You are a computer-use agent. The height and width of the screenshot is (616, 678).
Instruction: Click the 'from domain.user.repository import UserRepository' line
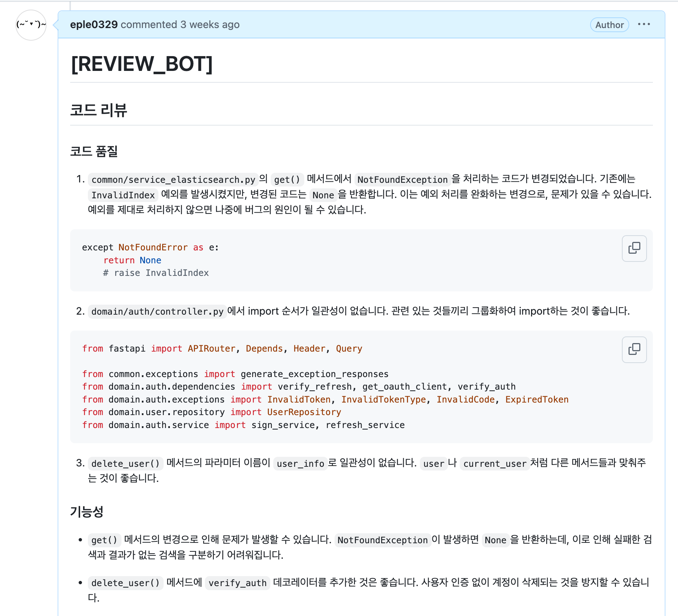pyautogui.click(x=212, y=412)
